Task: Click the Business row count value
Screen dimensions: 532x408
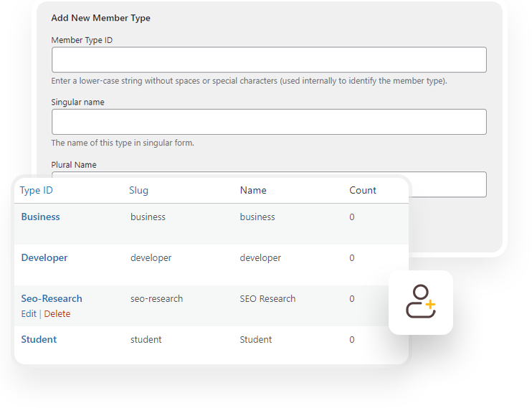Action: [x=351, y=217]
